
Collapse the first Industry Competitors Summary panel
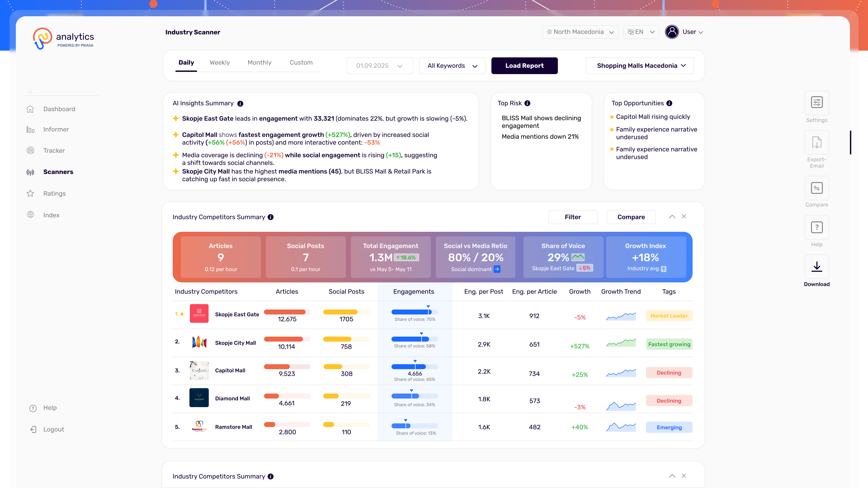[x=672, y=217]
